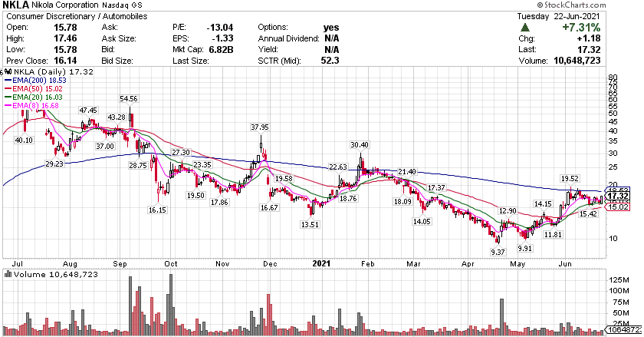Screen dimensions: 644x337
Task: Click the 21.40 price label
Action: [407, 171]
